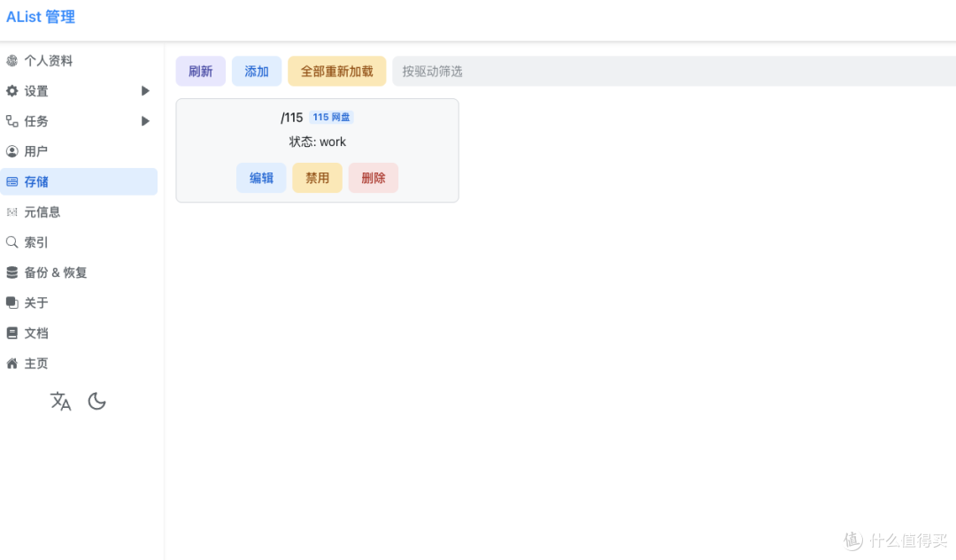This screenshot has width=956, height=560.
Task: Open the 任务 menu item
Action: pos(79,121)
